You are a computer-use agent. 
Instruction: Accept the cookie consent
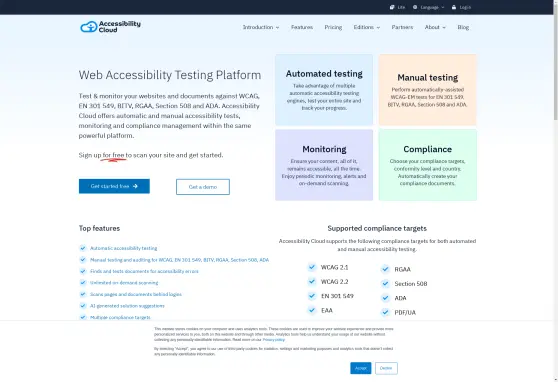coord(360,368)
